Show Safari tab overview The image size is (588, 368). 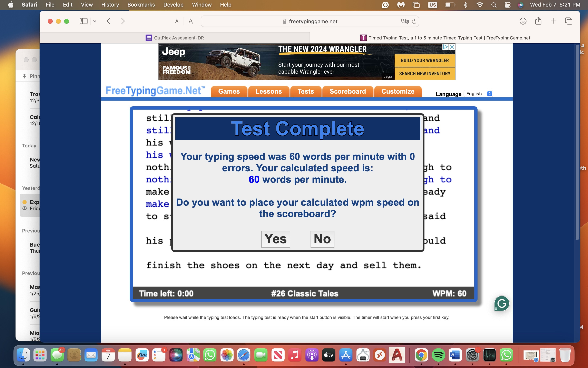coord(569,21)
